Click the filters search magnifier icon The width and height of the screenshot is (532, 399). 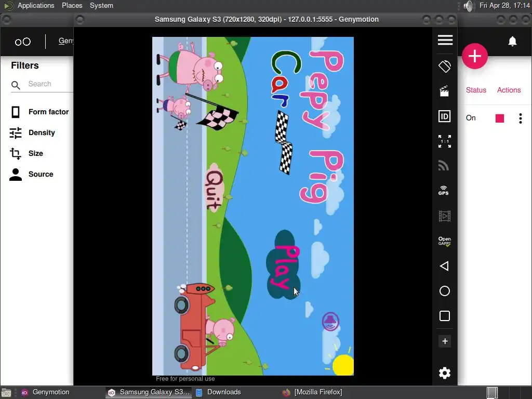pos(16,85)
